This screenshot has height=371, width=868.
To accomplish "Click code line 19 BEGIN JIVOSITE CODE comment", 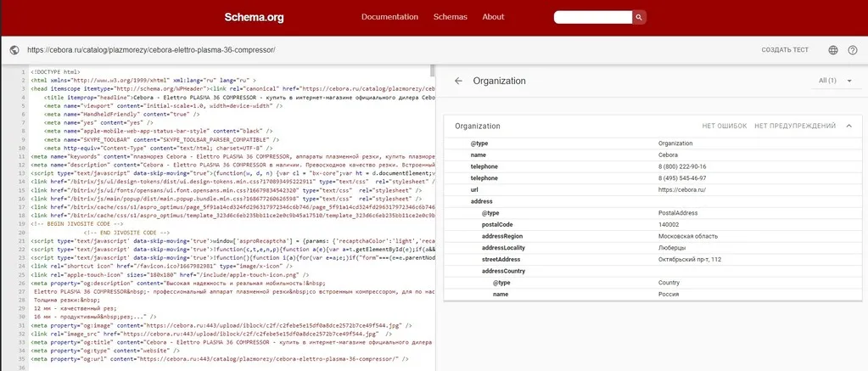I will pos(77,224).
